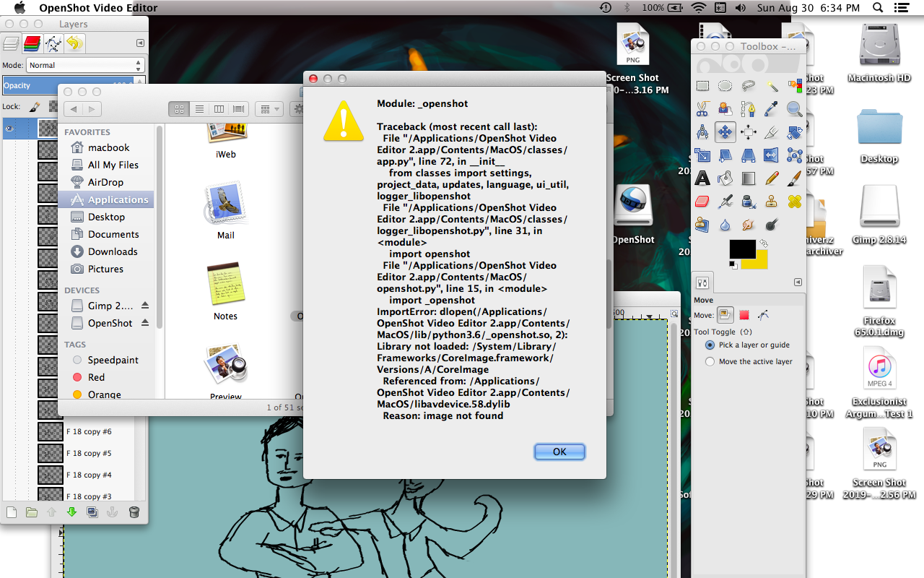Toggle visibility eye of the top layer
The height and width of the screenshot is (578, 924).
pos(9,129)
